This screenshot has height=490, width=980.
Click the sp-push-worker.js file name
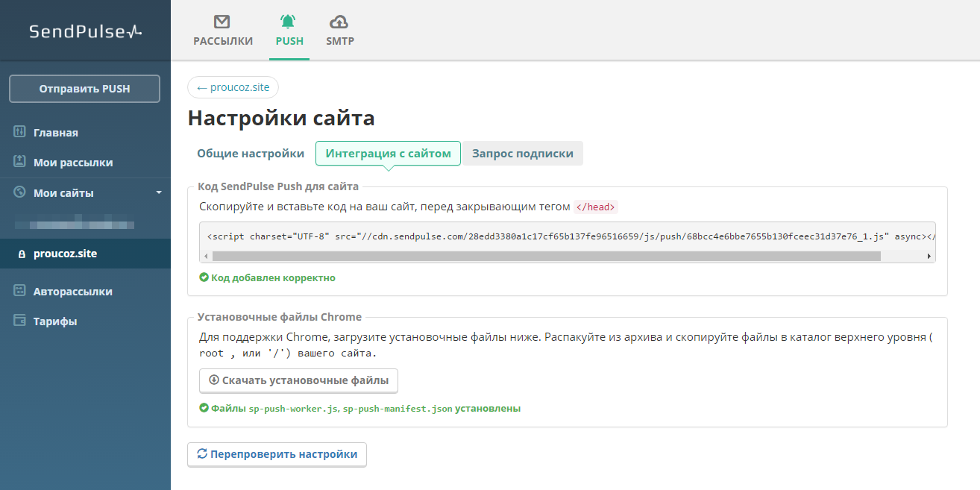coord(294,409)
